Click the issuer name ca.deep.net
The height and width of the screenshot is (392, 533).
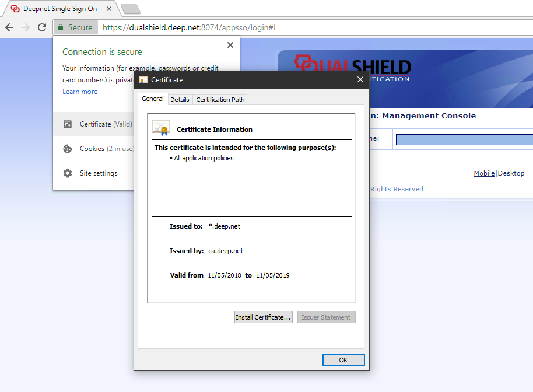click(226, 251)
